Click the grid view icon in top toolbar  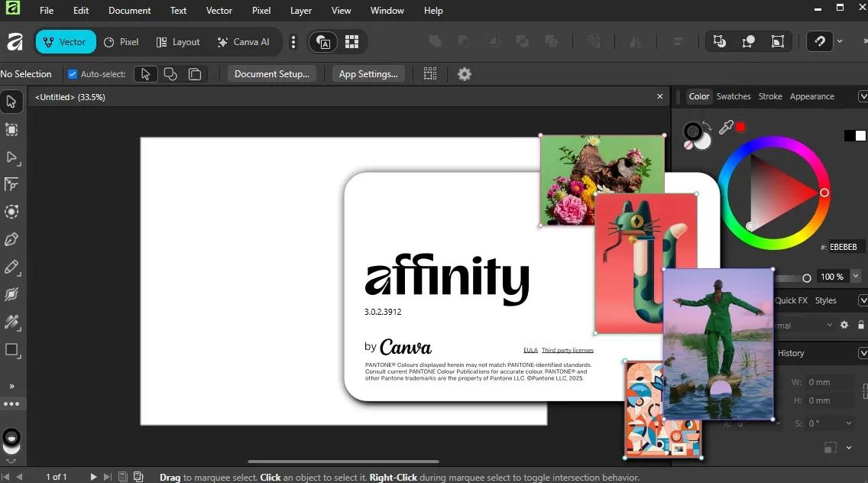tap(352, 42)
